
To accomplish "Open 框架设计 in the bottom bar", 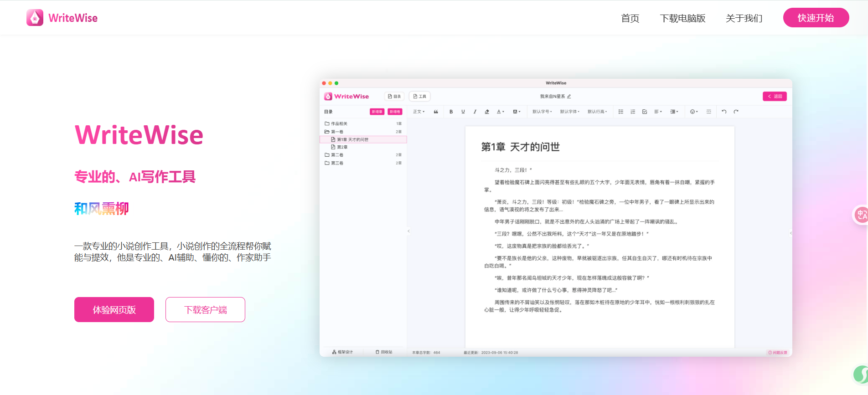I will 342,352.
